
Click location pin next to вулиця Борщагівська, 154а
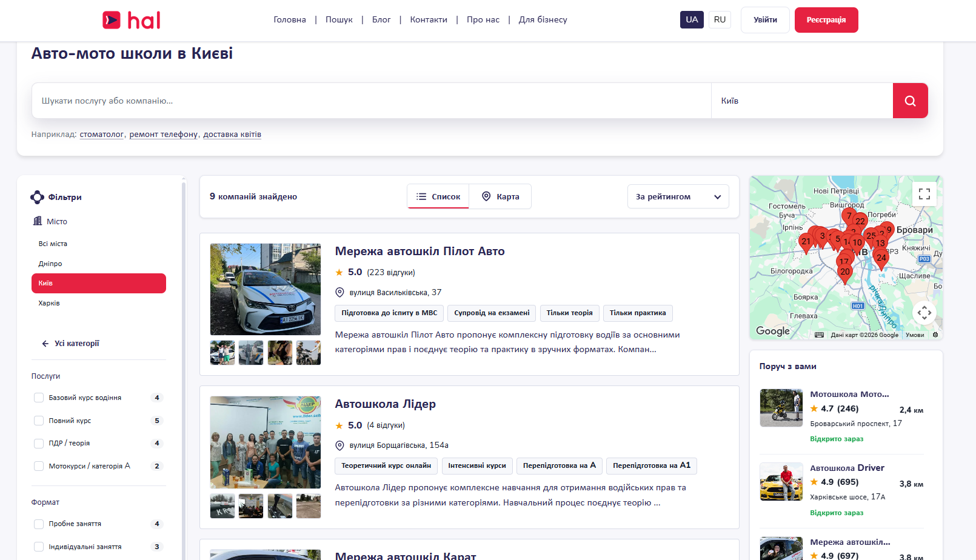(339, 445)
